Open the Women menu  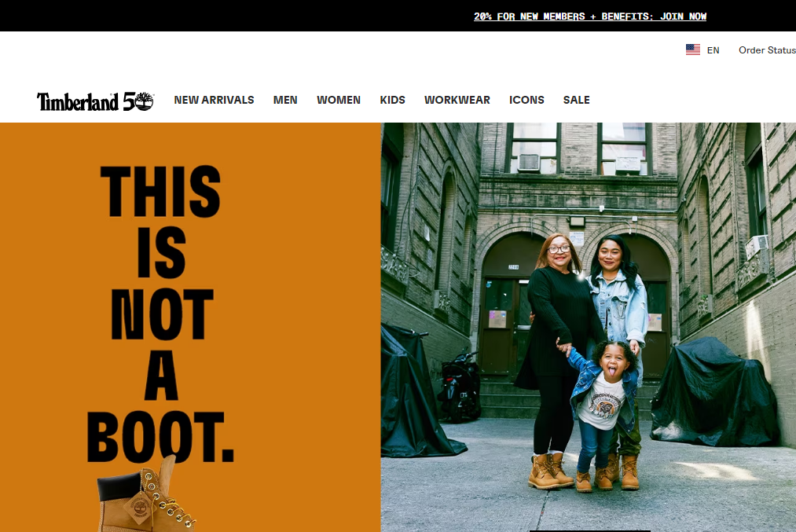tap(339, 100)
